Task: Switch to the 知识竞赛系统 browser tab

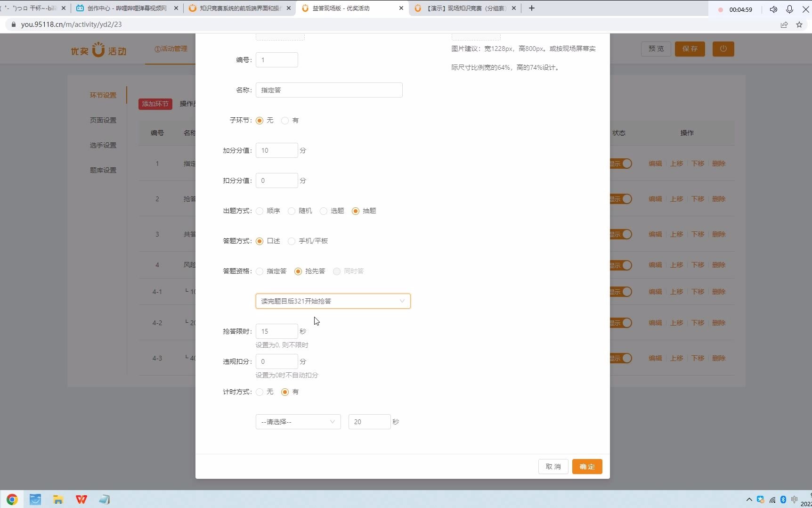Action: click(x=239, y=8)
